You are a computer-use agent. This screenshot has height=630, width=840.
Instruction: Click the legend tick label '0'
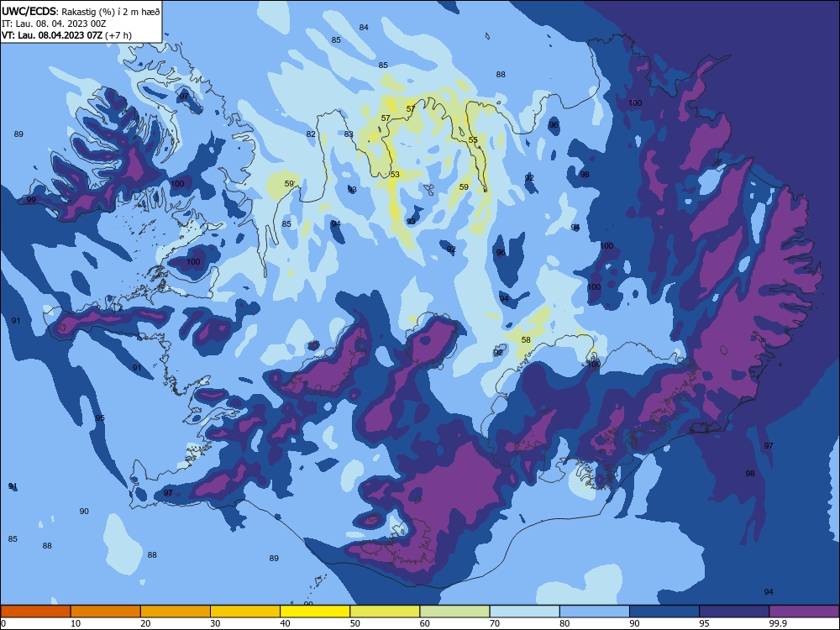3,623
